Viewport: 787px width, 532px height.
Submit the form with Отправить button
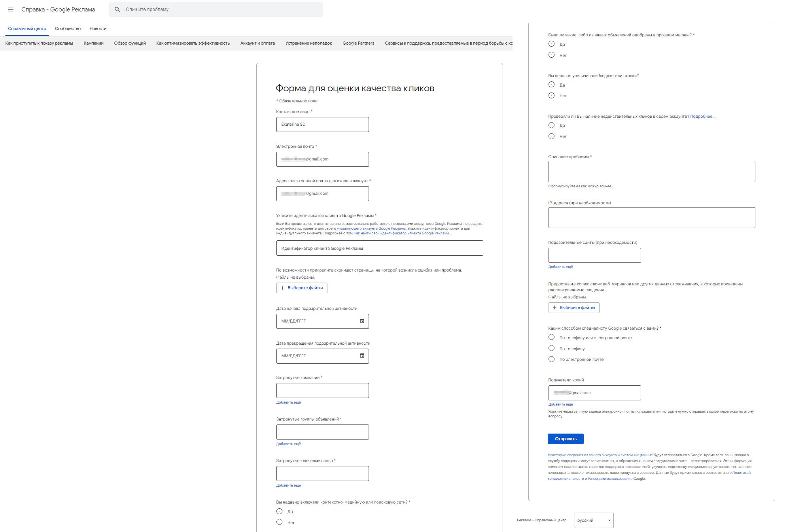566,439
